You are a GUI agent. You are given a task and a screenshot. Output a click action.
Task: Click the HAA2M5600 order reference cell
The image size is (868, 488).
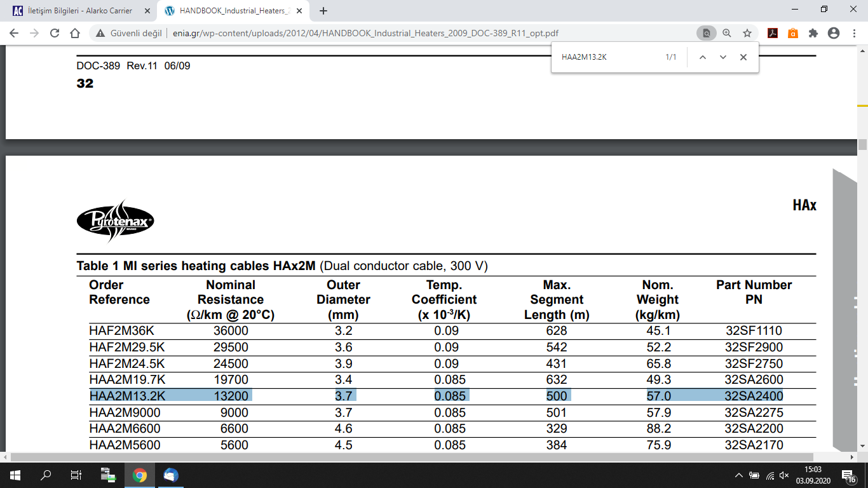point(125,445)
